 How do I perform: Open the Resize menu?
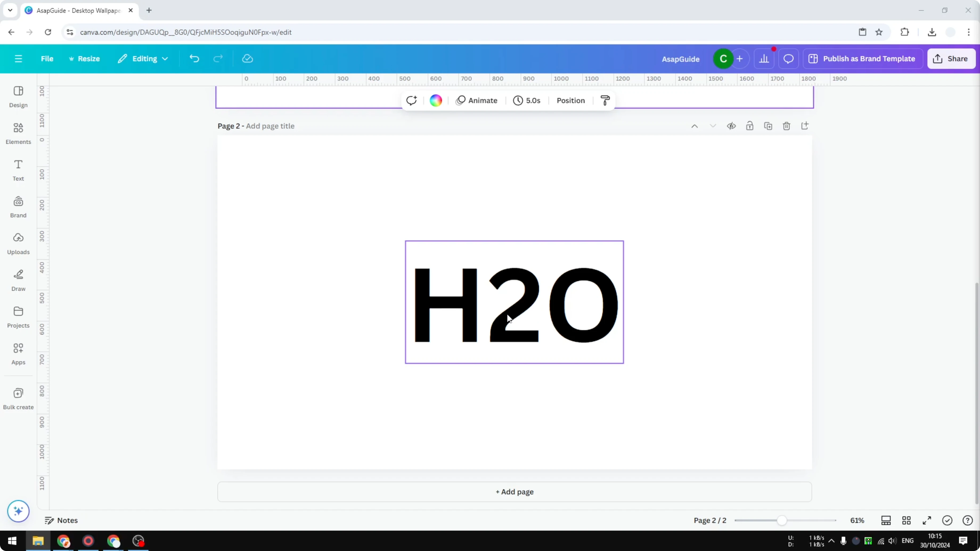[84, 58]
